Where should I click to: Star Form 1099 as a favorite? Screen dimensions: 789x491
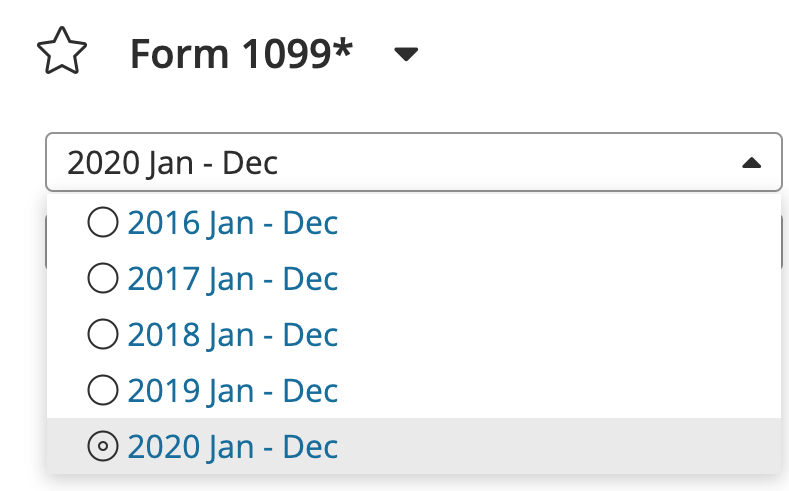click(62, 53)
